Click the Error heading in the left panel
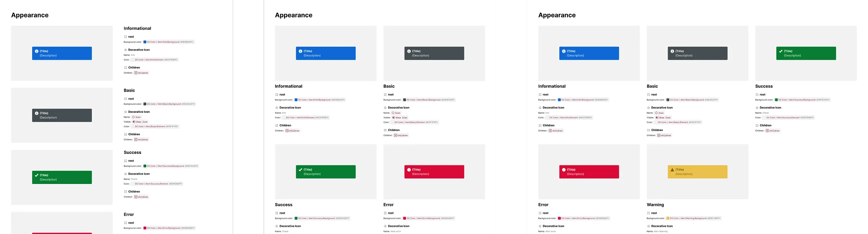This screenshot has width=868, height=234. pyautogui.click(x=129, y=214)
